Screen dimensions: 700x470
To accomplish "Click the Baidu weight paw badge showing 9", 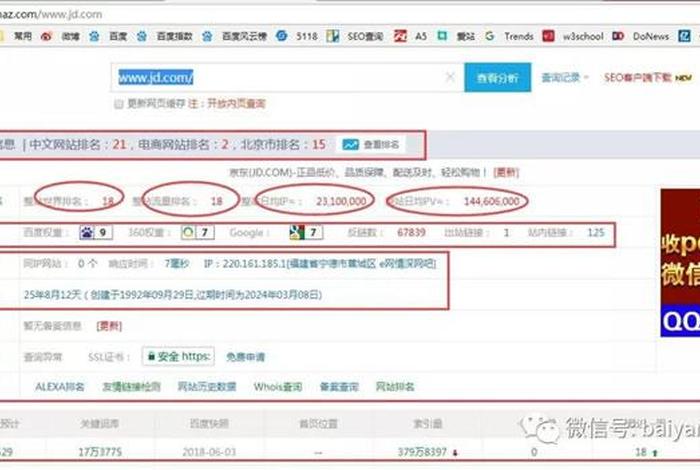I will (x=96, y=233).
